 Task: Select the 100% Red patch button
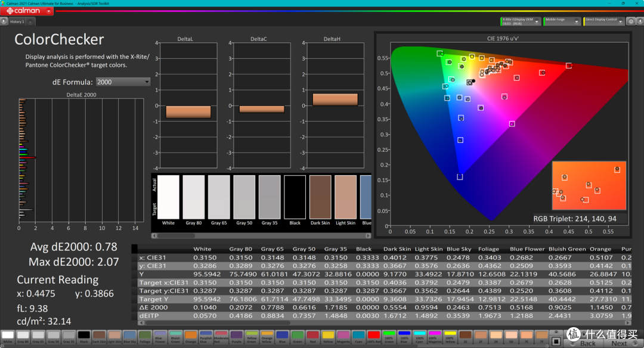tap(374, 337)
